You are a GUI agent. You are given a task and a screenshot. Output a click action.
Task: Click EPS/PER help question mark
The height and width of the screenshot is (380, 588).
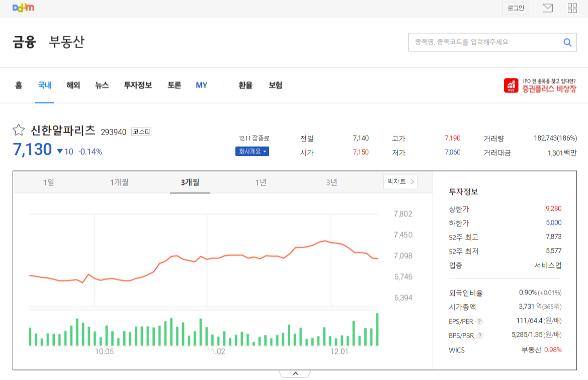pyautogui.click(x=479, y=322)
